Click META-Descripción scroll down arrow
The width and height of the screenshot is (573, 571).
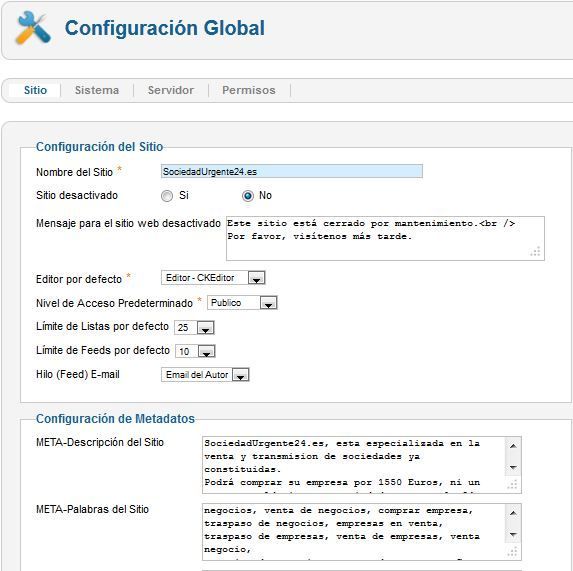click(x=513, y=468)
